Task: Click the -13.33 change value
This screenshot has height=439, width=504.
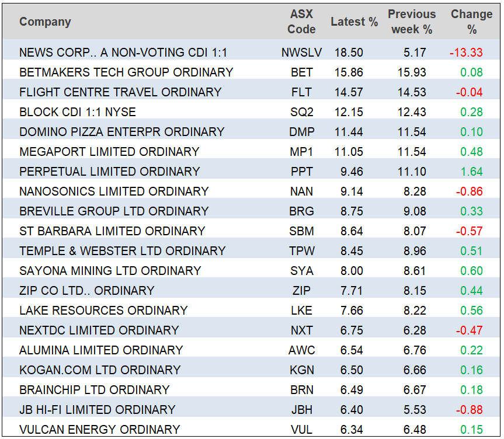Action: coord(466,53)
